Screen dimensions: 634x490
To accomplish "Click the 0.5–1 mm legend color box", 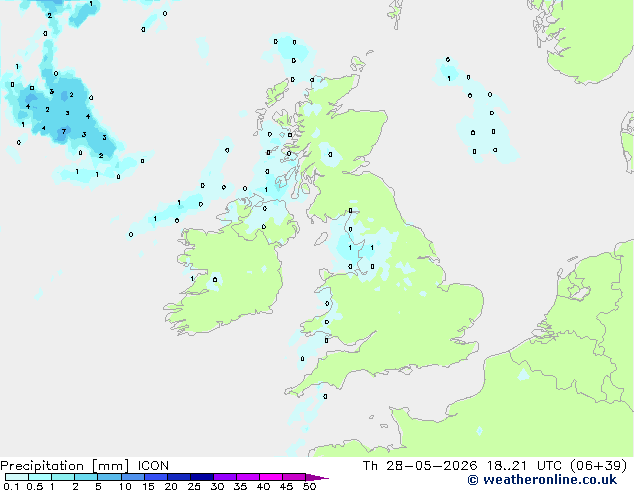I will (x=40, y=477).
